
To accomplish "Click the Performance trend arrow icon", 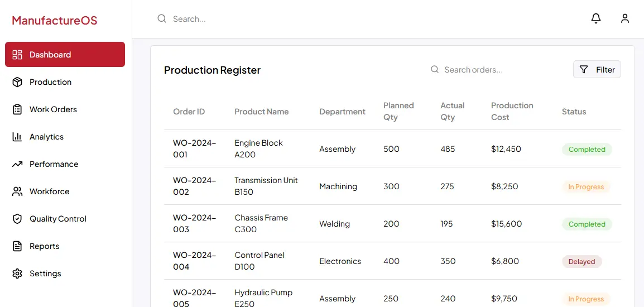I will (17, 164).
